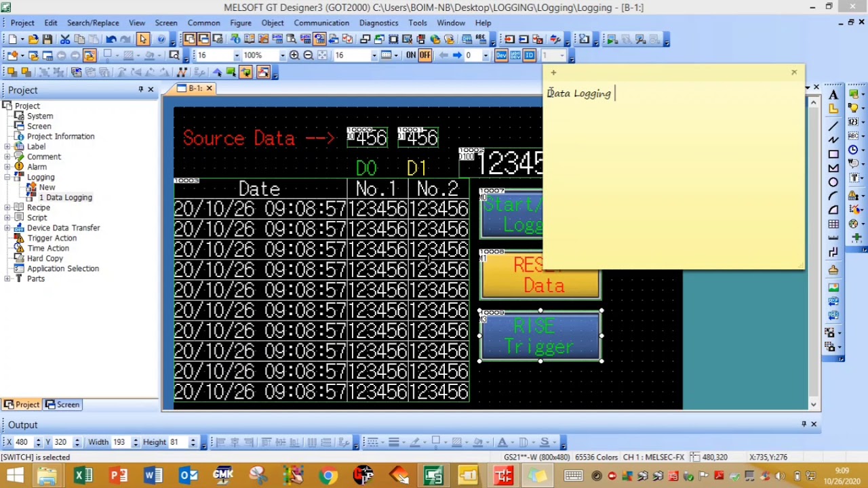Open the Lamp object dropdown arrow
This screenshot has width=868, height=488.
(x=863, y=109)
